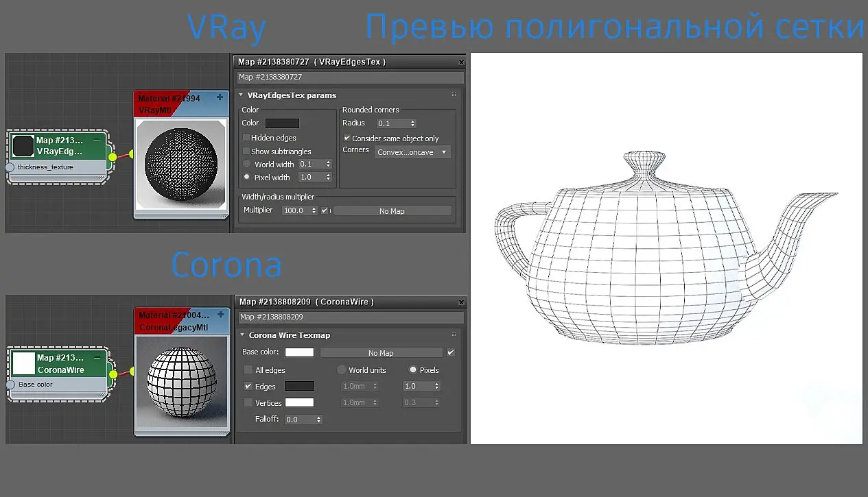Collapse the Corona Wire Texmap rollout
Viewport: 868px width, 497px height.
pos(242,335)
